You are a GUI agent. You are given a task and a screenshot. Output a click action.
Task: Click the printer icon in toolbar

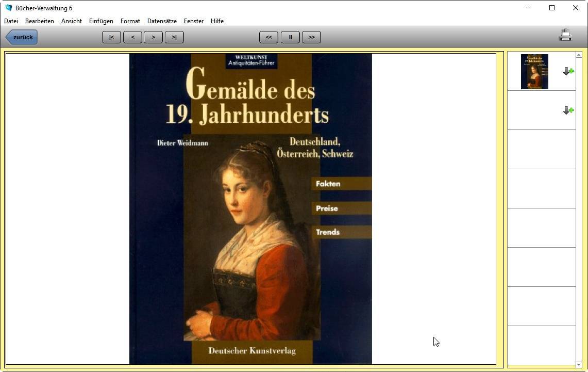point(565,36)
